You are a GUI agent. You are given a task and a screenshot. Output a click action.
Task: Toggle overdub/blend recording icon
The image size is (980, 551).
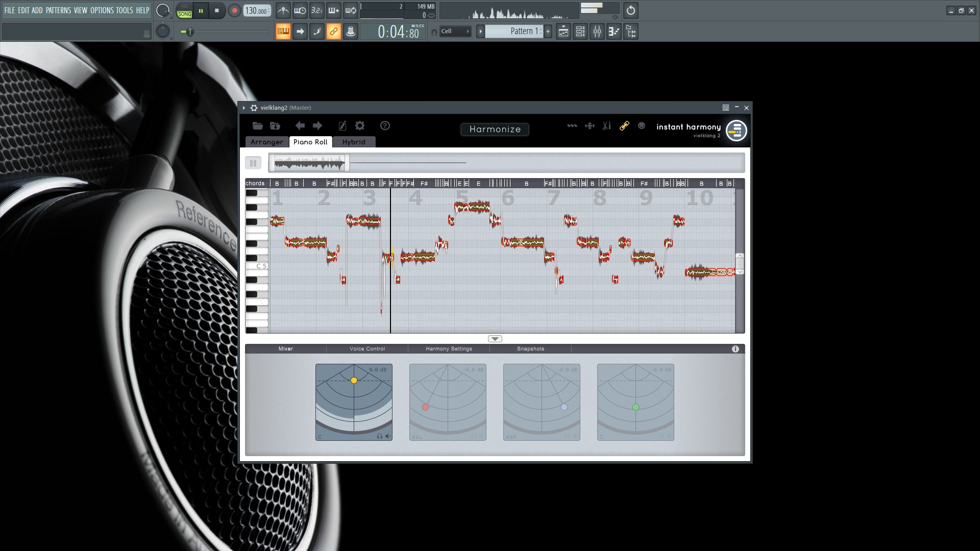pyautogui.click(x=334, y=10)
